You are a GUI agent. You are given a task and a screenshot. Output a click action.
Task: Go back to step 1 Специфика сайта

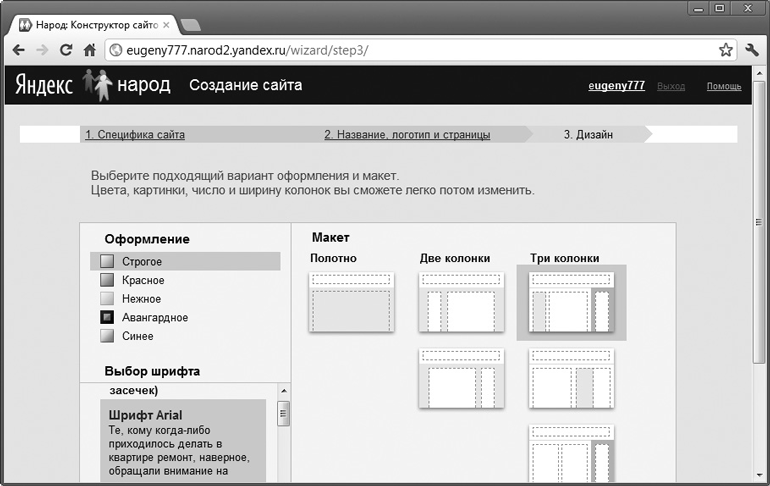pos(135,134)
